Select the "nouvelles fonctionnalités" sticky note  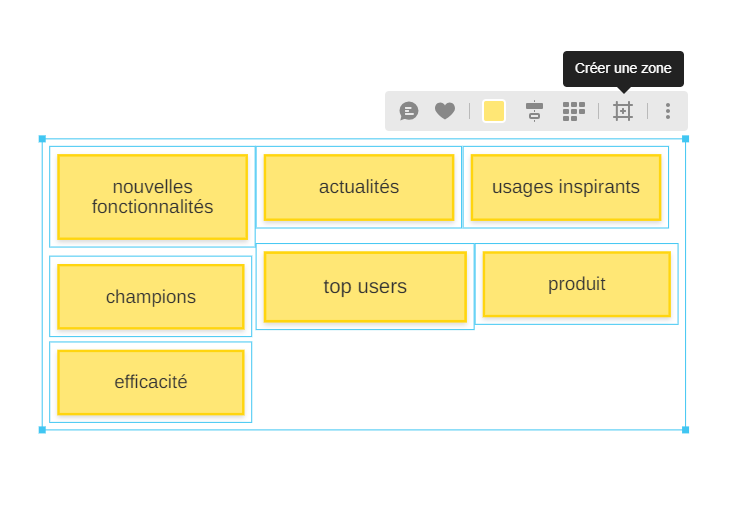click(152, 197)
